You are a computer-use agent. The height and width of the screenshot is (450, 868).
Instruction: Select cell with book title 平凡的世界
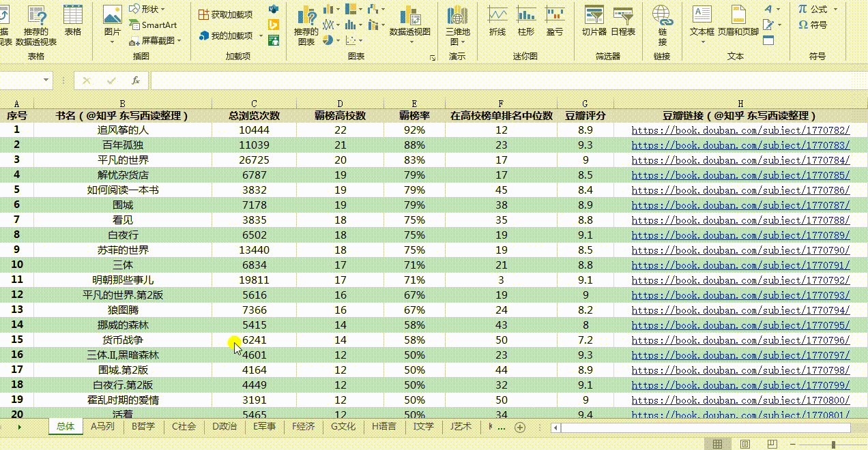tap(123, 160)
